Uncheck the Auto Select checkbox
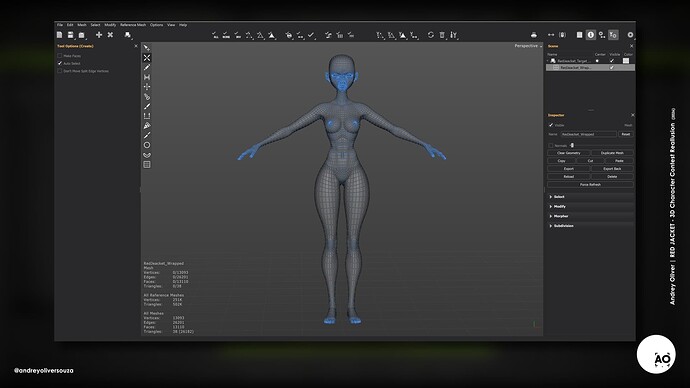This screenshot has width=690, height=388. pos(59,63)
